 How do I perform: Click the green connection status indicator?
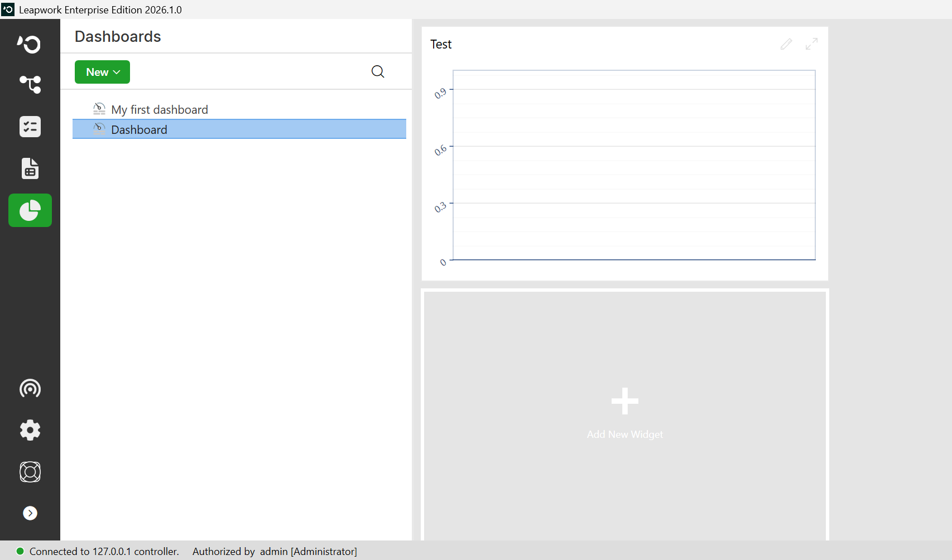point(20,551)
